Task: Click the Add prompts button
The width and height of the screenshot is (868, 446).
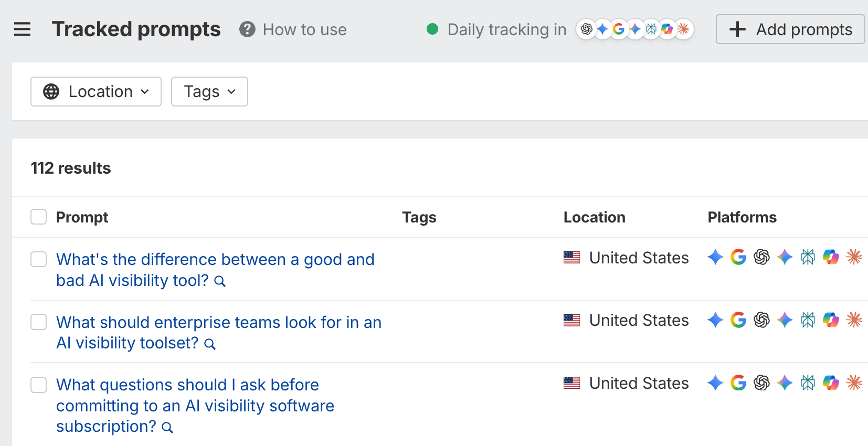Action: pos(790,29)
